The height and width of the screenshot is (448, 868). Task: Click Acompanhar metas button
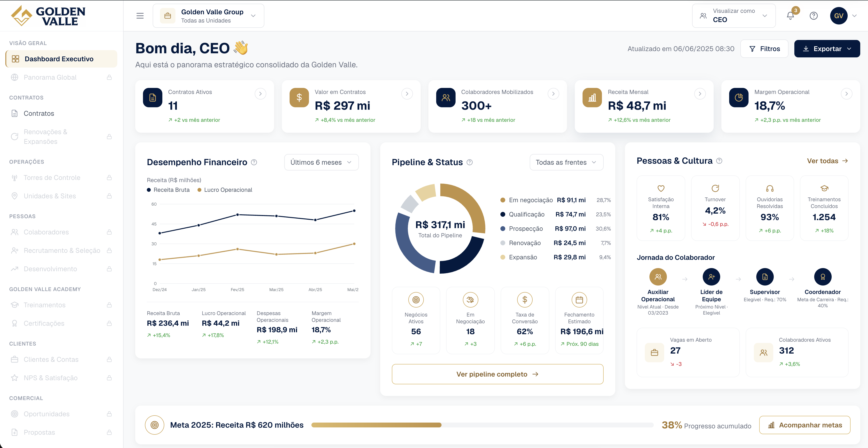click(805, 425)
